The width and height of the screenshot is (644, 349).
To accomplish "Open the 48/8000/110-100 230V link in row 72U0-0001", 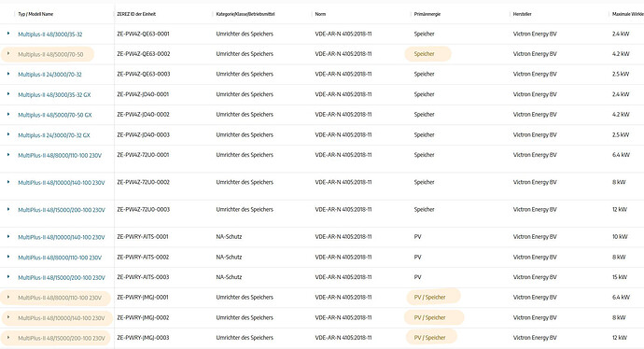I will point(60,155).
